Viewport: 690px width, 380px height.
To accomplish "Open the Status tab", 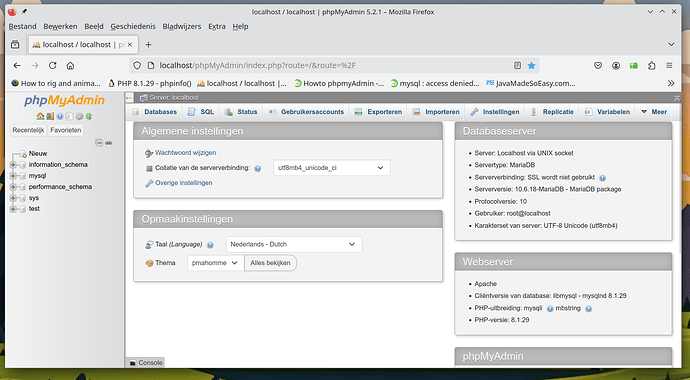I will [241, 112].
